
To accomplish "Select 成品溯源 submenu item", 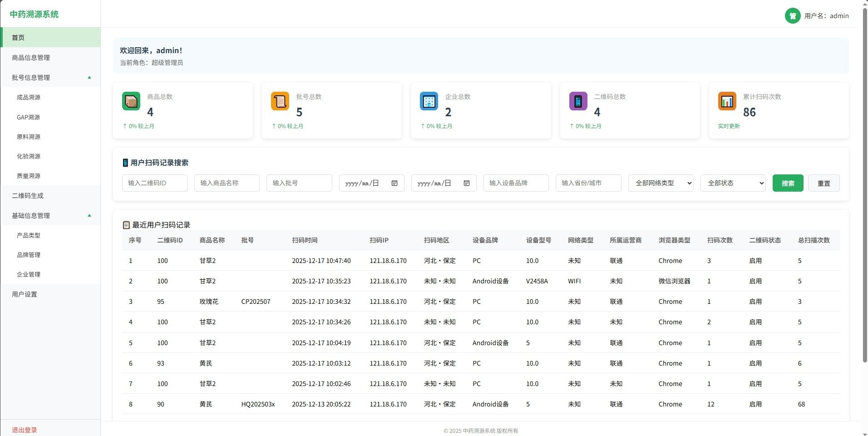I will (29, 97).
